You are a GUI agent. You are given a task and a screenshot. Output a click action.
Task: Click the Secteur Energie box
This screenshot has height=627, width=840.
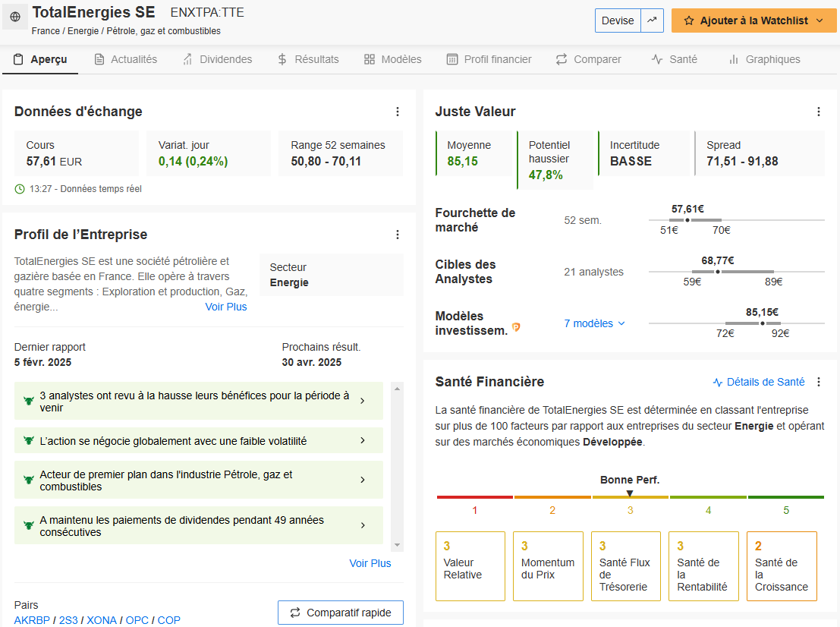(x=332, y=275)
